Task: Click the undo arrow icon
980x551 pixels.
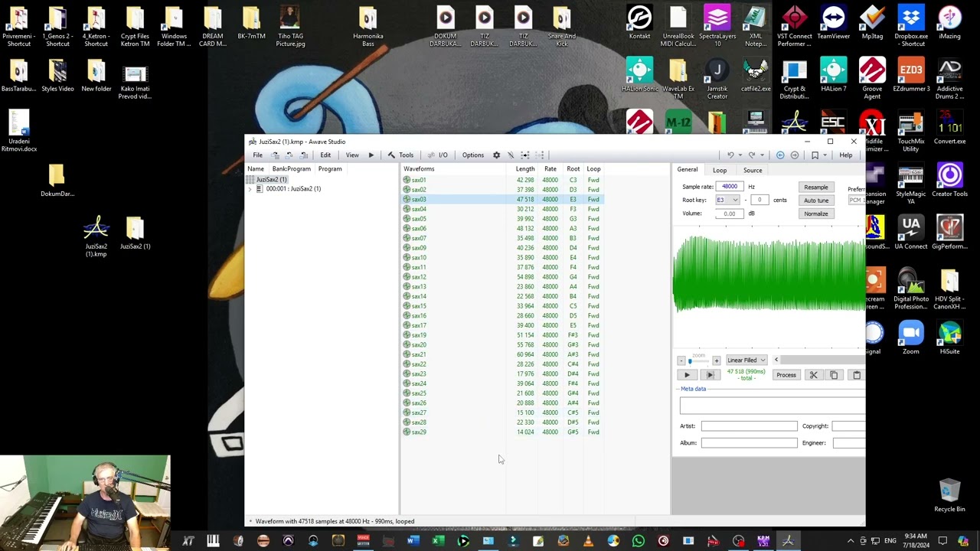Action: (730, 155)
